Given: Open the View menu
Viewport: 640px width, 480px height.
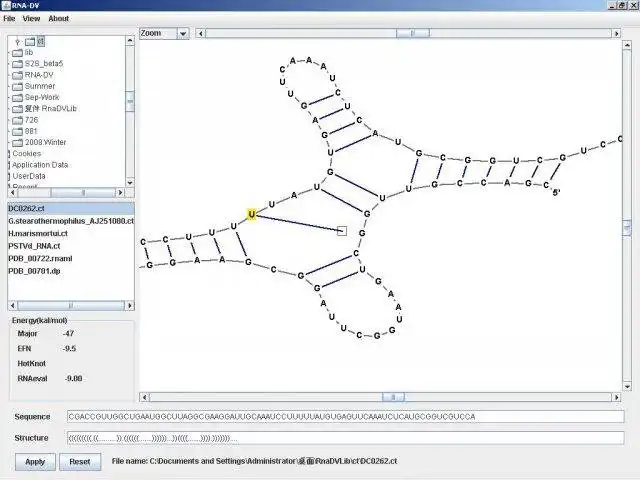Looking at the screenshot, I should [x=31, y=18].
